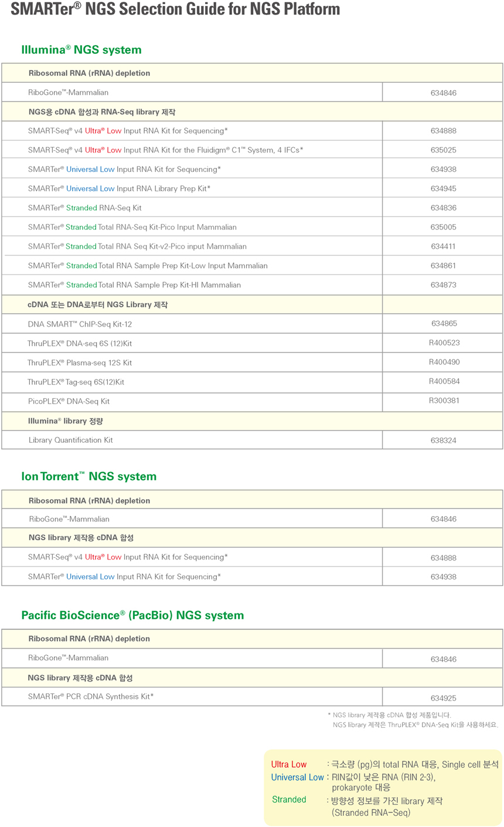Click catalog number 634865
The width and height of the screenshot is (504, 827).
click(444, 324)
